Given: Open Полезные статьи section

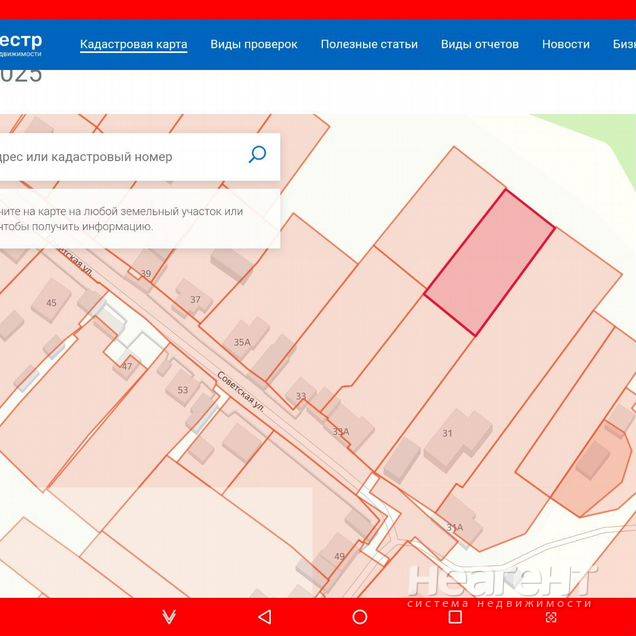Looking at the screenshot, I should click(x=369, y=44).
